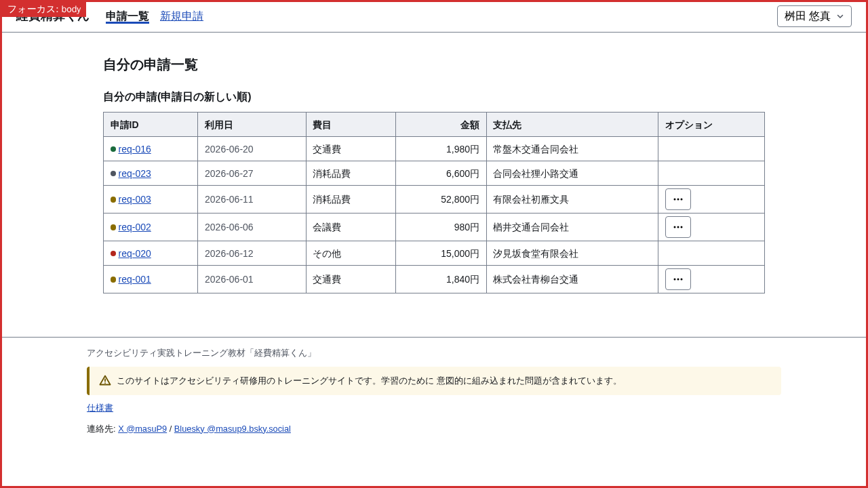Select payee 常盤木交通合同会社
The image size is (868, 488).
click(x=572, y=149)
